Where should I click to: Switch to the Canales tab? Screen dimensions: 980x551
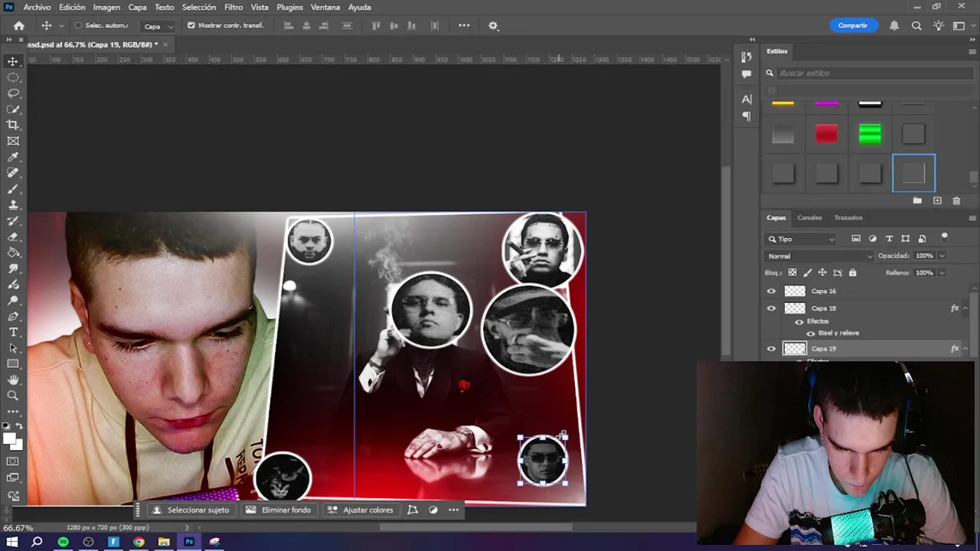pos(809,217)
